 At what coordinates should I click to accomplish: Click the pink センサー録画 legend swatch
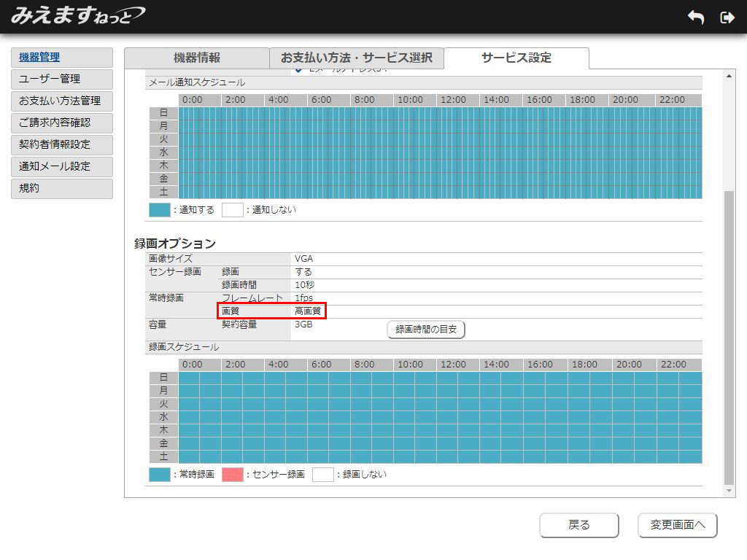pos(232,475)
